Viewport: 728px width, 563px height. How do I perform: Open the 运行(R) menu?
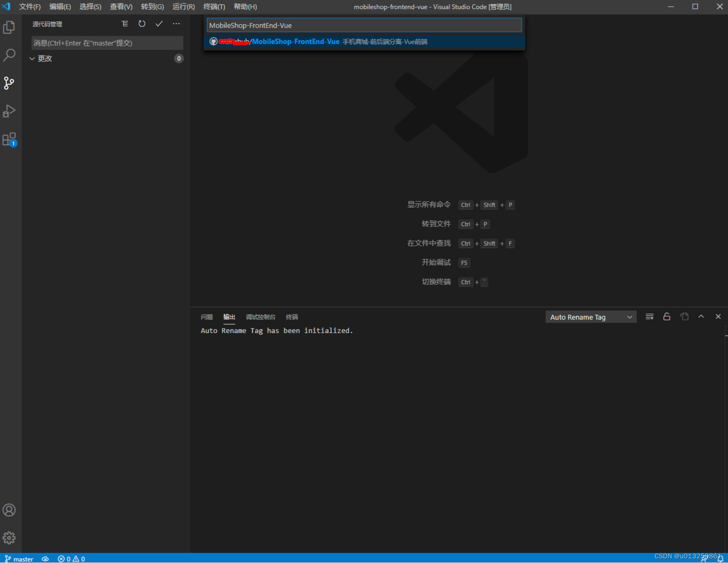(184, 7)
